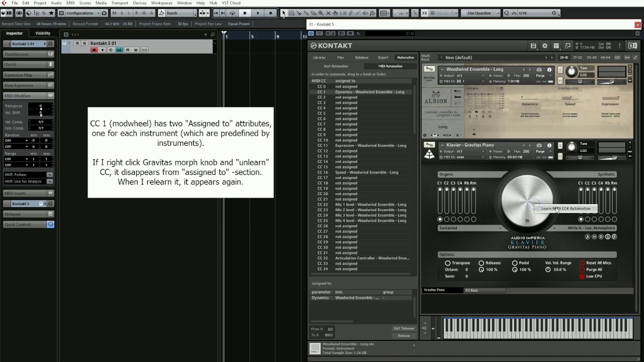Click edit channel settings 'e' in Inspector

(50, 44)
